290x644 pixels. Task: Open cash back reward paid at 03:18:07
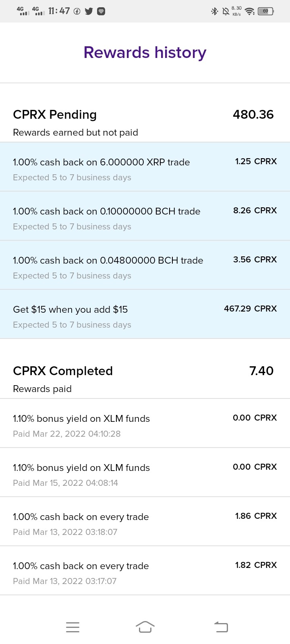coord(145,521)
